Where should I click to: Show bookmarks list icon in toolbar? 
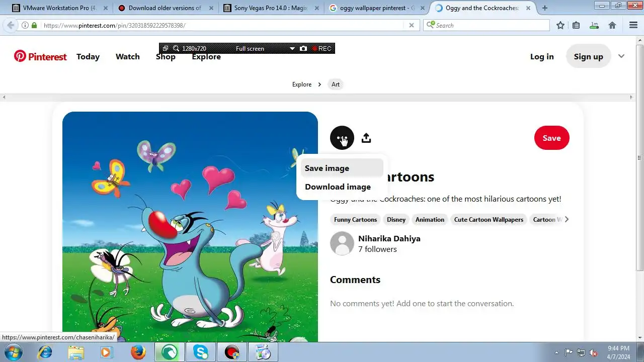(577, 25)
